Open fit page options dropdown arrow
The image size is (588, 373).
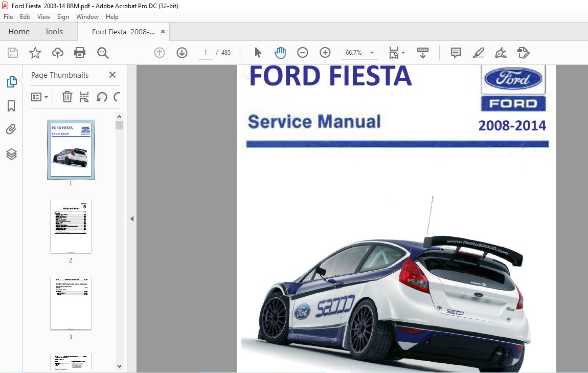click(x=403, y=53)
